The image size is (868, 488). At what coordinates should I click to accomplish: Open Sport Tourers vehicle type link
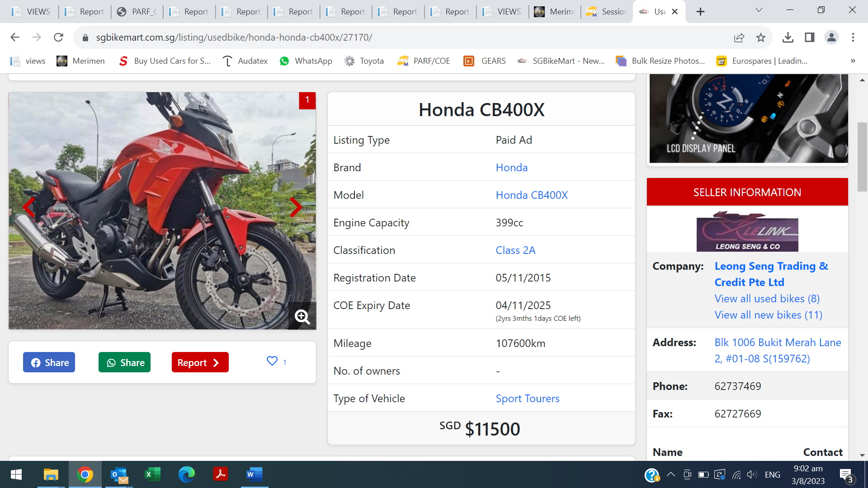[x=528, y=399]
